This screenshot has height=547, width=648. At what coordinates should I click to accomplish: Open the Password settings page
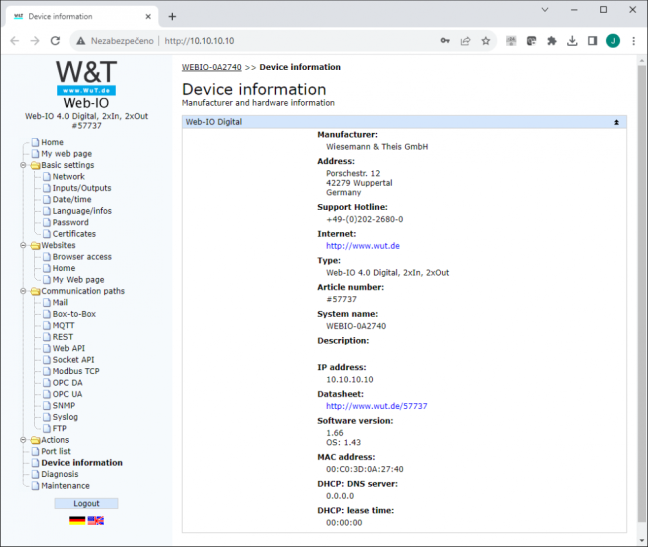[70, 222]
